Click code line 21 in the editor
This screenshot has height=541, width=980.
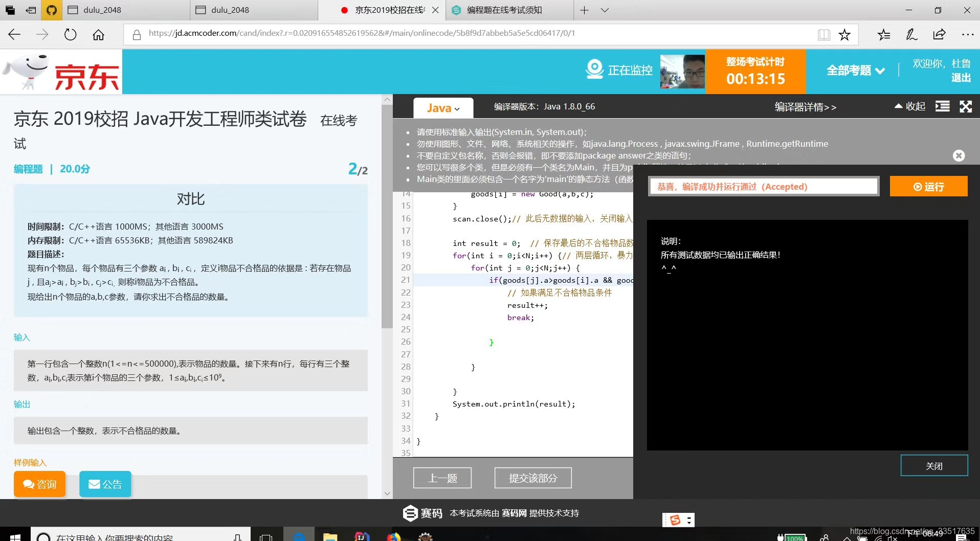(523, 280)
